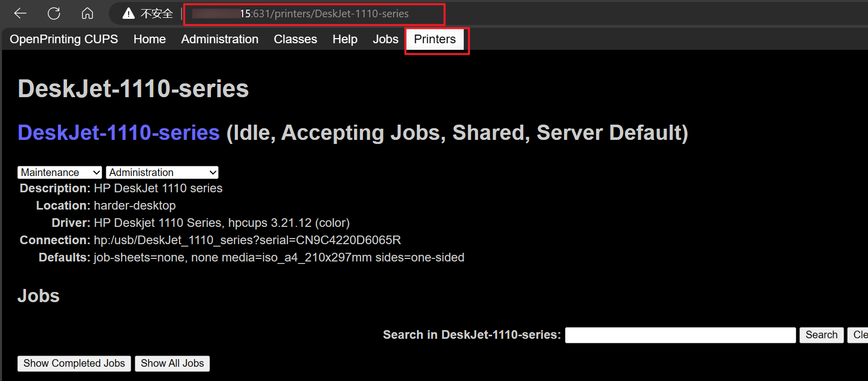Click the not-secure warning triangle icon
This screenshot has height=381, width=868.
pos(129,14)
